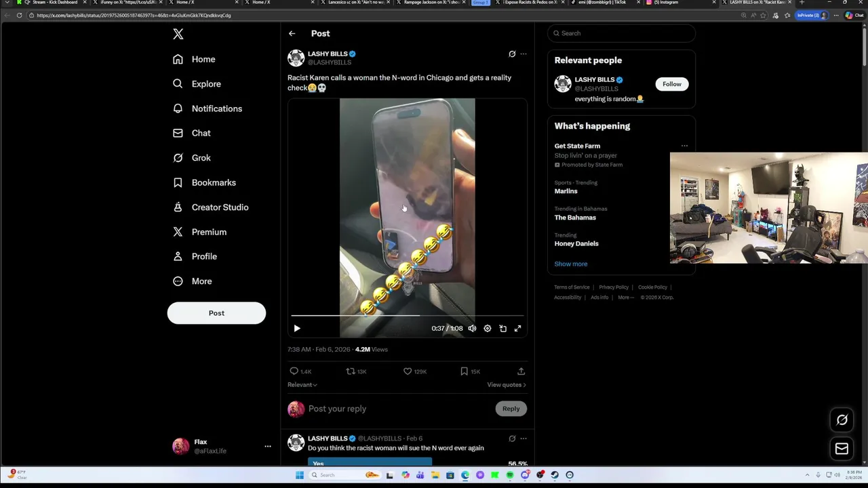
Task: Open Chat in the sidebar
Action: coord(191,133)
